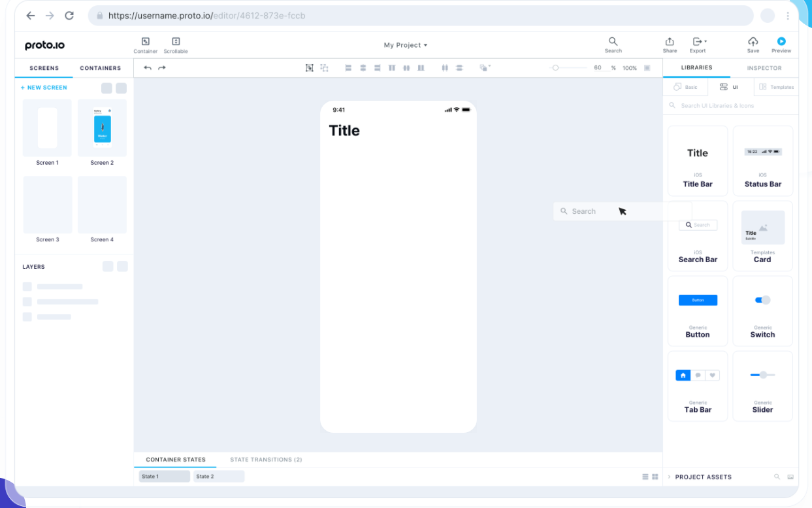Image resolution: width=812 pixels, height=508 pixels.
Task: Click the second button in Layers header
Action: tap(122, 266)
